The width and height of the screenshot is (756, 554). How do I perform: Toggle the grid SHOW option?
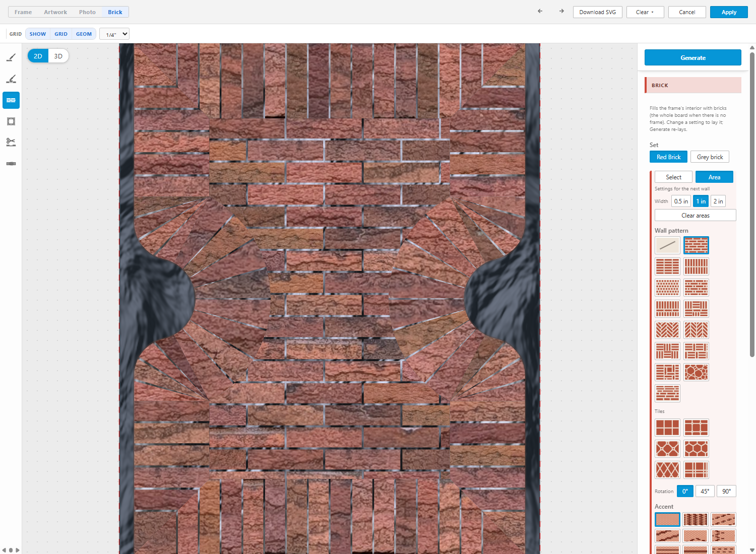point(38,34)
